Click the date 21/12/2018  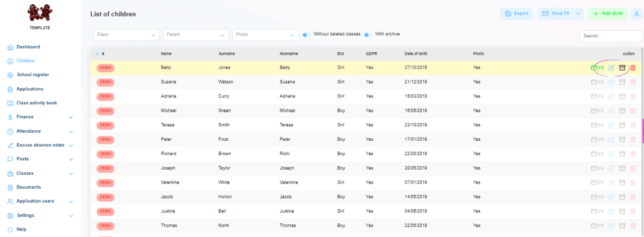[416, 82]
